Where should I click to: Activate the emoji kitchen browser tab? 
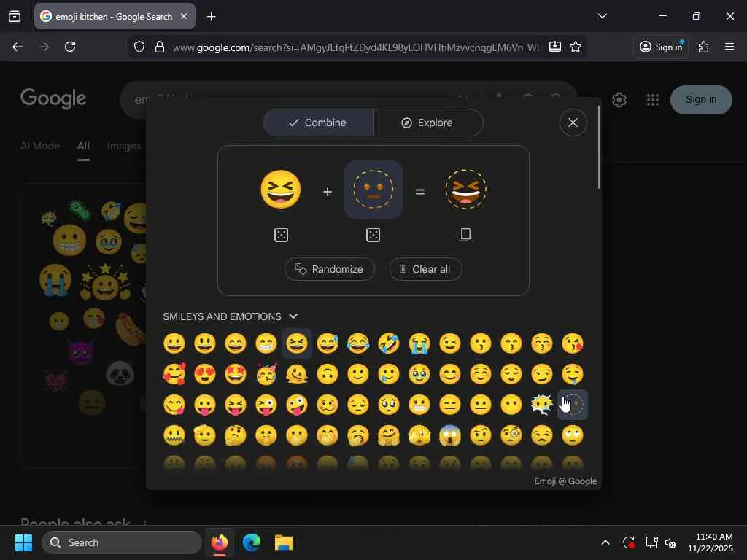click(x=115, y=17)
